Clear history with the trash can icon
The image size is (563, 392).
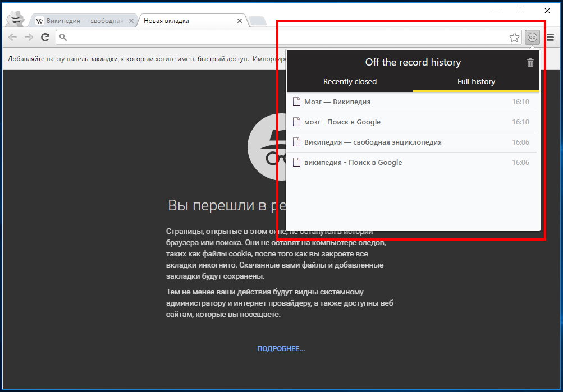tap(530, 63)
